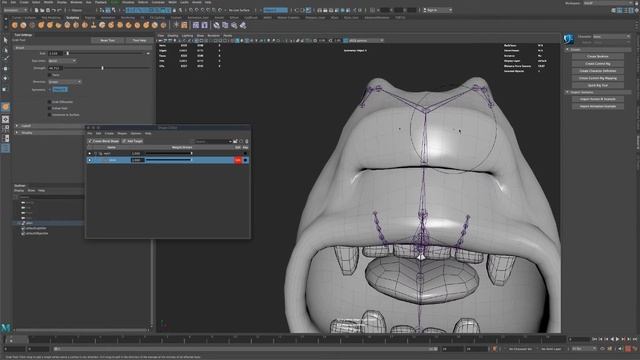640x360 pixels.
Task: Expand the Falloff section
Action: [17, 126]
